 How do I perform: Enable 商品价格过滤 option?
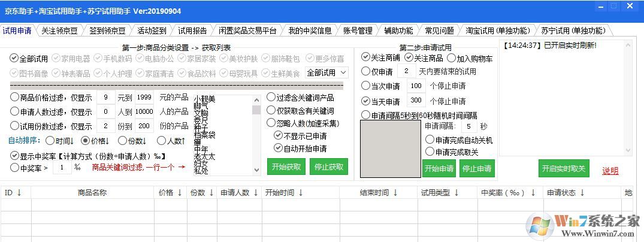tap(52, 98)
